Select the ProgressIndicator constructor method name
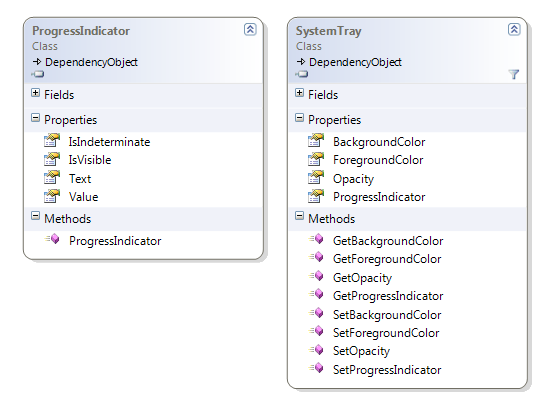This screenshot has height=405, width=542. 115,241
